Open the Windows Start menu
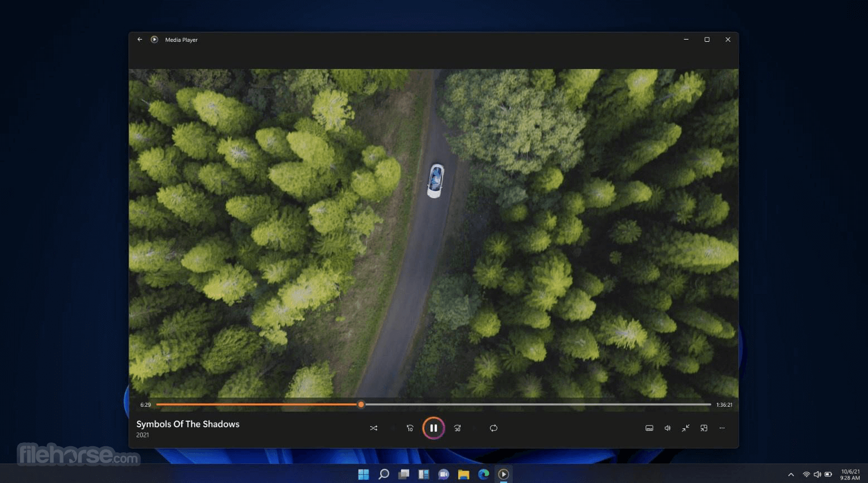The width and height of the screenshot is (868, 483). [x=363, y=474]
